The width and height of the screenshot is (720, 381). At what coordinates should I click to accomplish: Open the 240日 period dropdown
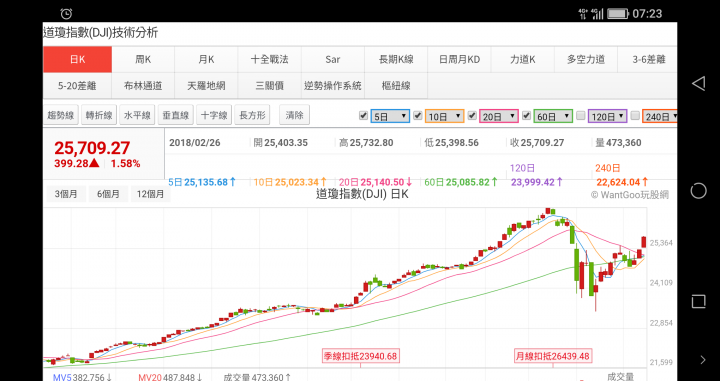[x=659, y=117]
